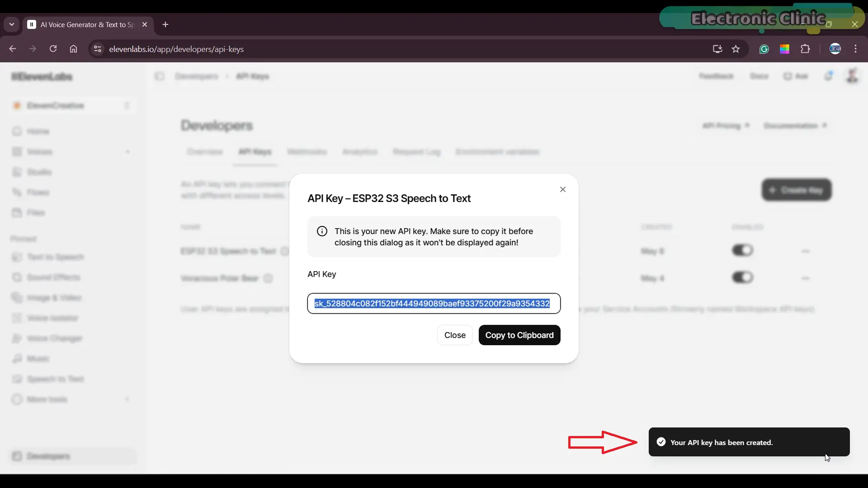Viewport: 868px width, 488px height.
Task: Click the Ask button in header
Action: tap(796, 76)
